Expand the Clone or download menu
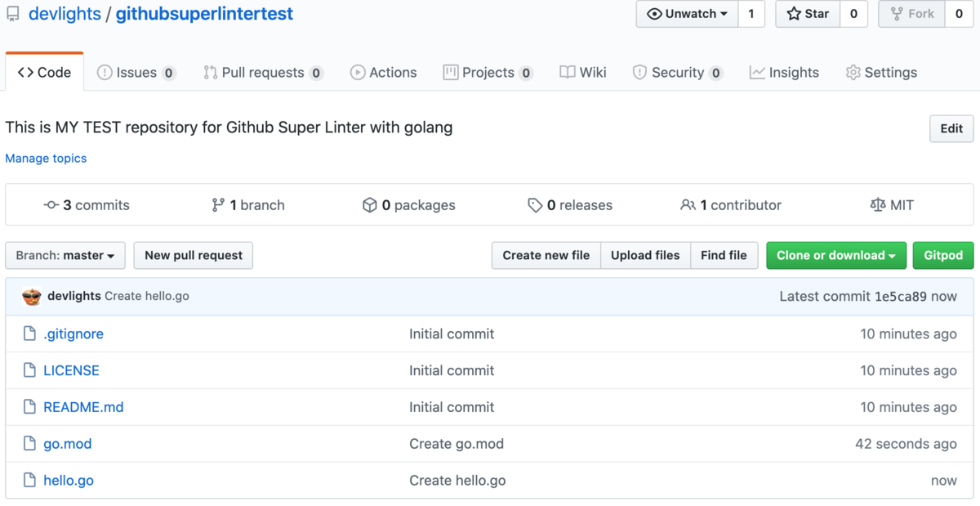This screenshot has width=980, height=506. click(x=836, y=255)
